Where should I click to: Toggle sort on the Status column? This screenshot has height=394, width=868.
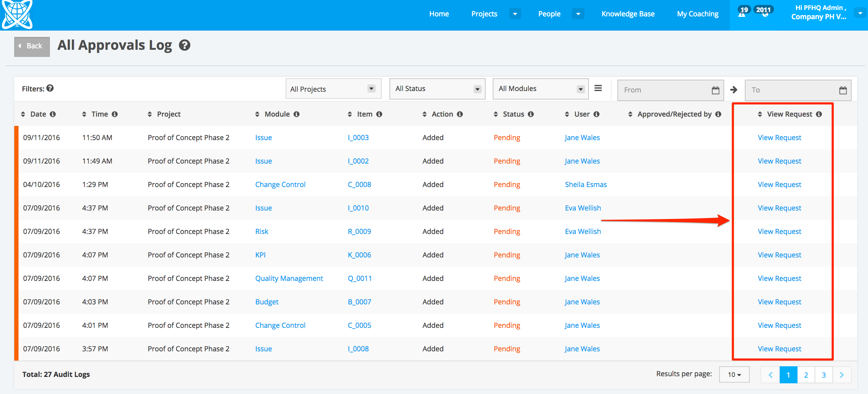coord(496,114)
